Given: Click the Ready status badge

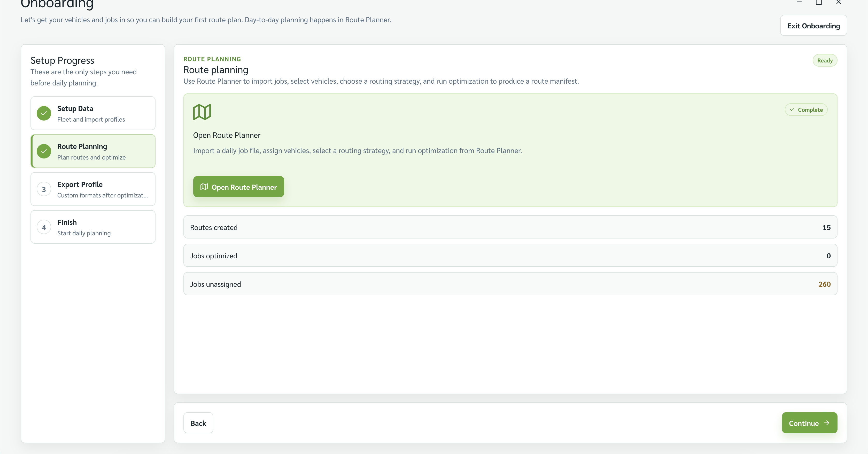Looking at the screenshot, I should click(825, 61).
